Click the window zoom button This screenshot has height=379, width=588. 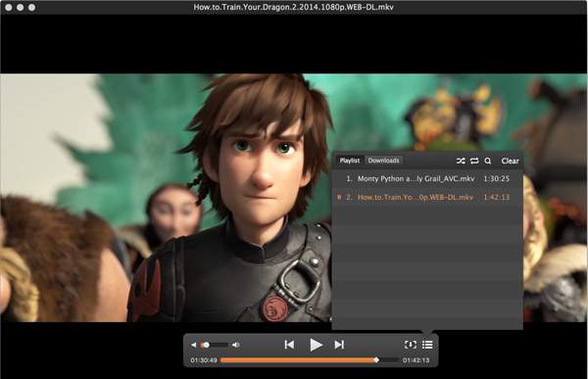32,7
